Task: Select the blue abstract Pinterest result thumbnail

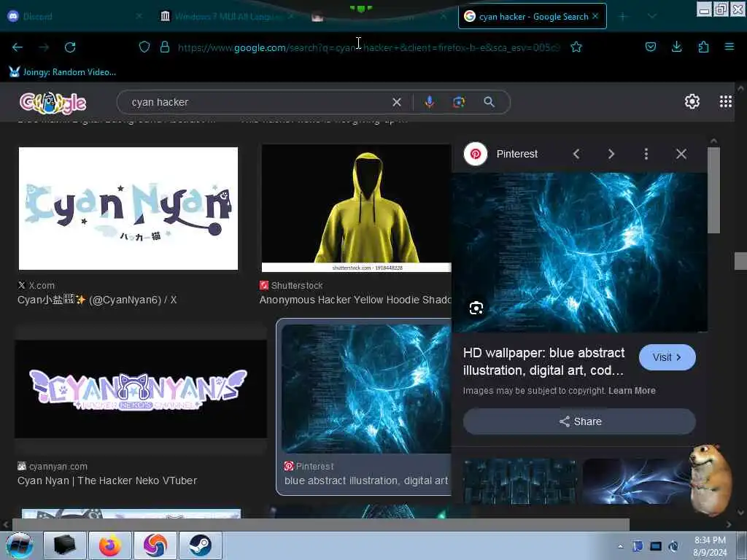Action: [x=366, y=389]
